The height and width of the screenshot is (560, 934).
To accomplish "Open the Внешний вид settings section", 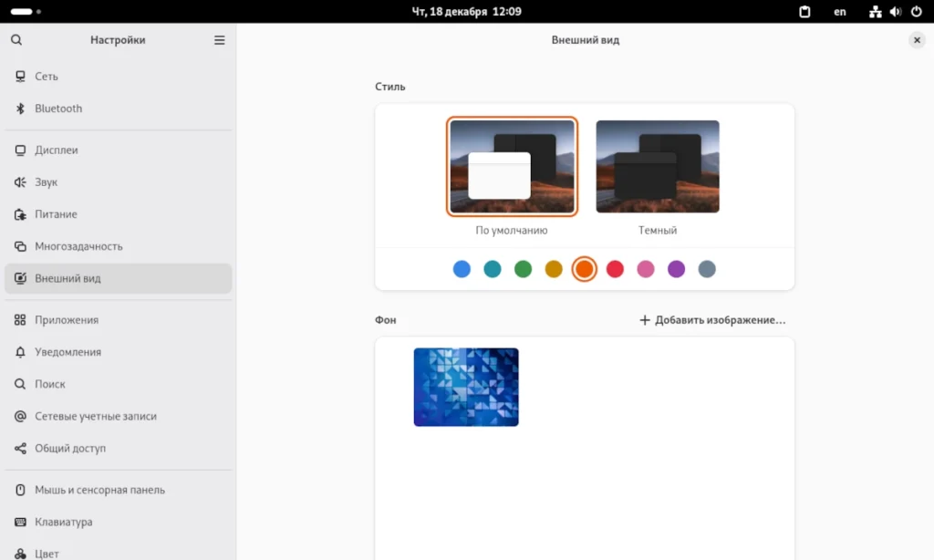I will pos(118,278).
